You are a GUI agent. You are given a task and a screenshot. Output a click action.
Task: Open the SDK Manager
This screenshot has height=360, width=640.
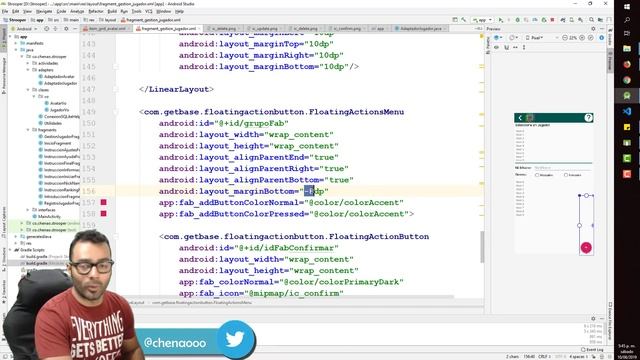(581, 20)
